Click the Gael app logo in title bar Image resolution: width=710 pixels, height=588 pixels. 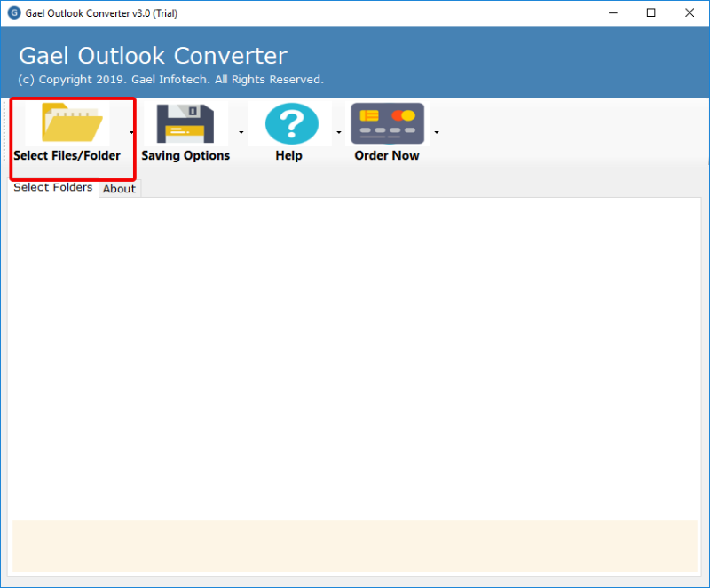pos(14,12)
